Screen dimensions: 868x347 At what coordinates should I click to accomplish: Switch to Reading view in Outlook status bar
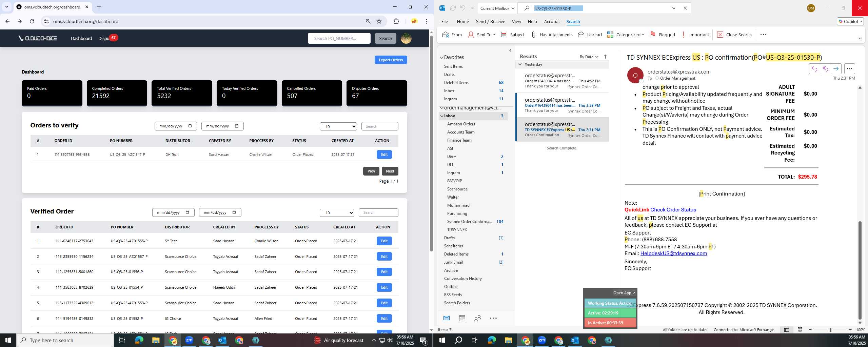point(800,330)
